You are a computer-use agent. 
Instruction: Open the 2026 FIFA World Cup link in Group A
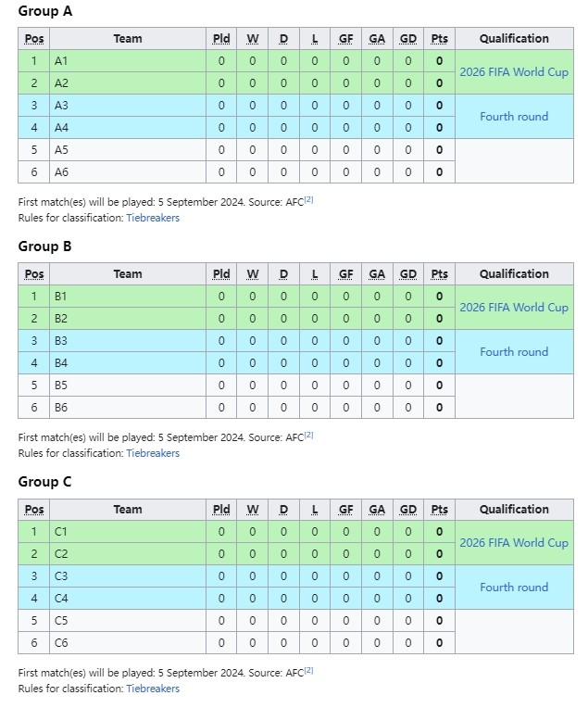coord(514,72)
